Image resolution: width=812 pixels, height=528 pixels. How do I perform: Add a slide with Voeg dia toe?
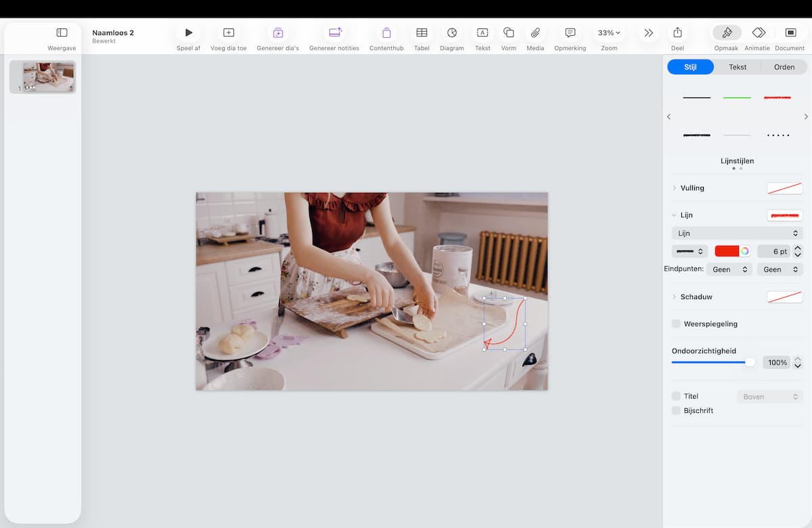click(229, 32)
